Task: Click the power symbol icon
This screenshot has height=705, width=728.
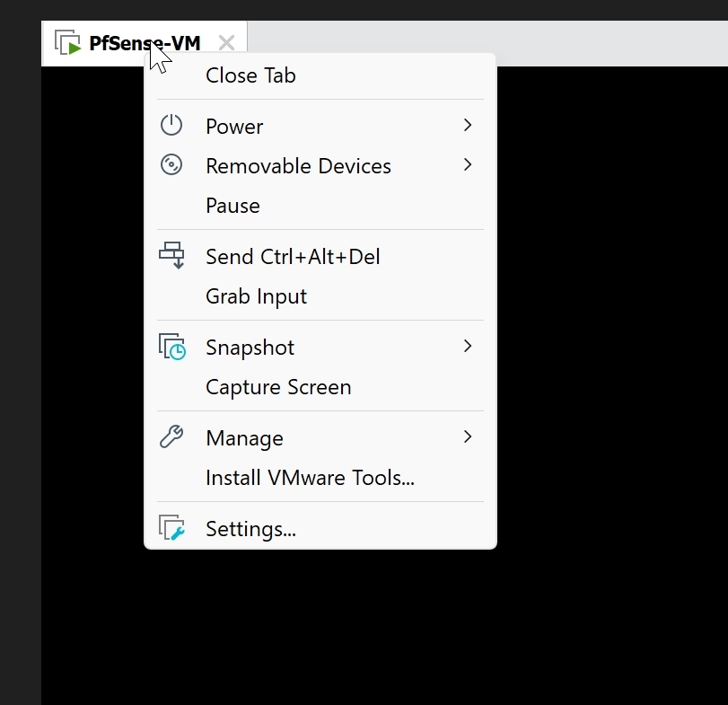Action: tap(171, 125)
